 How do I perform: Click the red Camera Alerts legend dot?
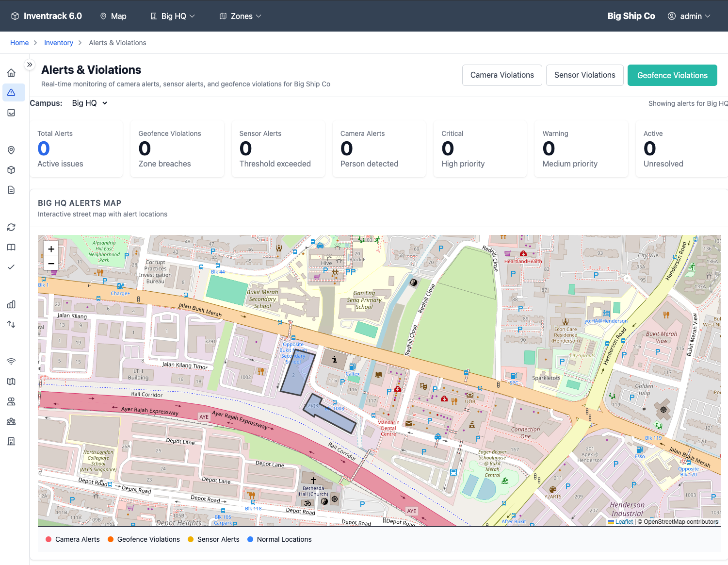pyautogui.click(x=48, y=539)
